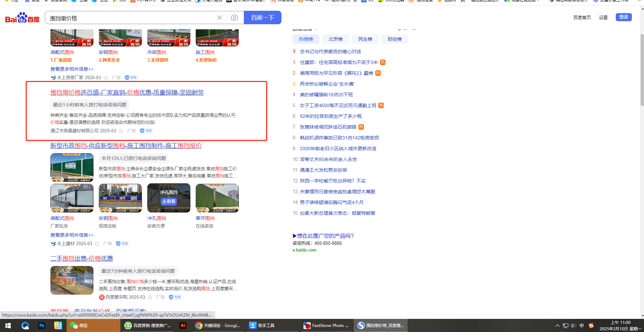Click the 草坪围挡 thumbnail image

217,198
